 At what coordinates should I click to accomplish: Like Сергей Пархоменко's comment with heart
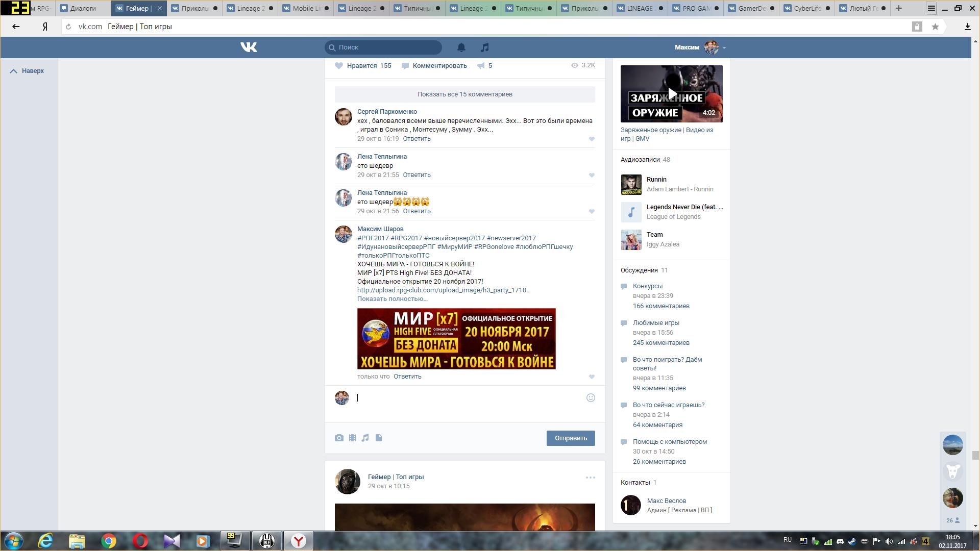coord(592,139)
